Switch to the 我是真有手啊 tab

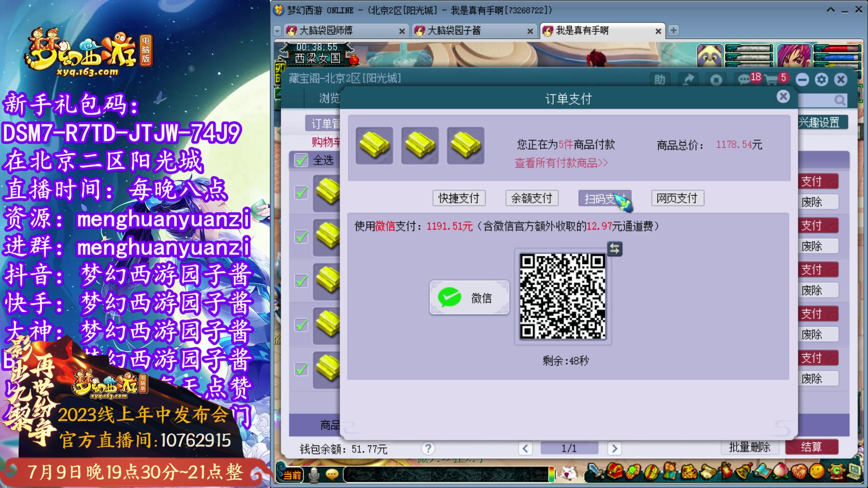pos(603,31)
